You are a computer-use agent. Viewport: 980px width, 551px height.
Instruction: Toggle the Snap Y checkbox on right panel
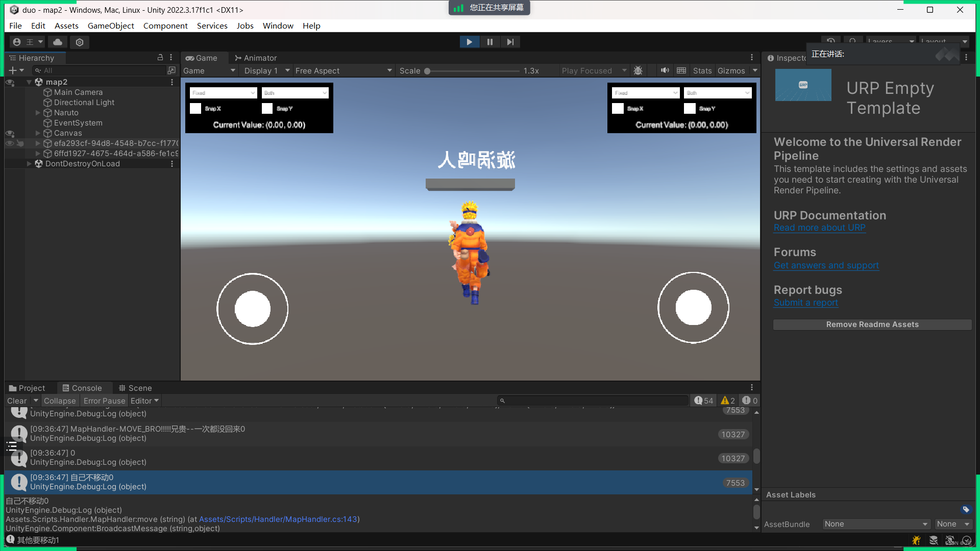tap(690, 108)
